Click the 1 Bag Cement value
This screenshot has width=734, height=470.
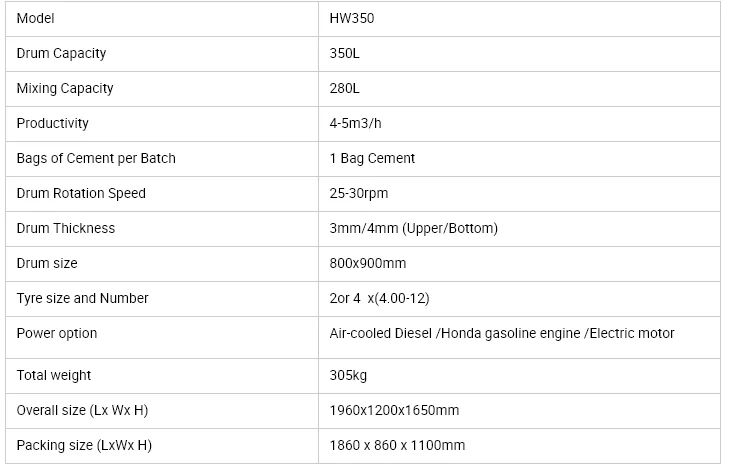(372, 158)
